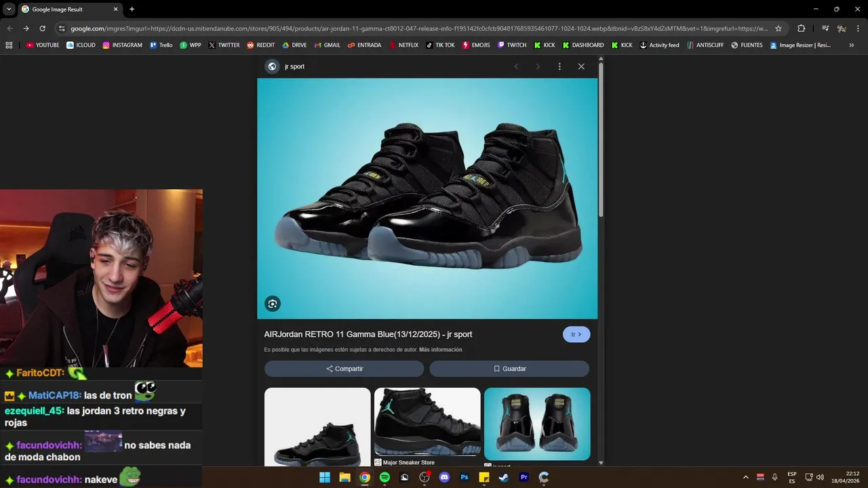Show hidden system tray icons
The height and width of the screenshot is (488, 868).
point(746,477)
